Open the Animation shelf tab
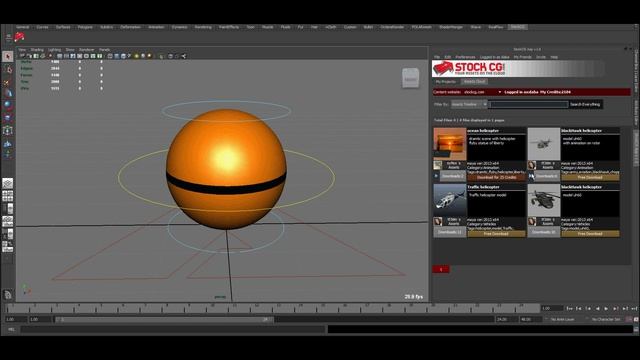 pos(156,27)
